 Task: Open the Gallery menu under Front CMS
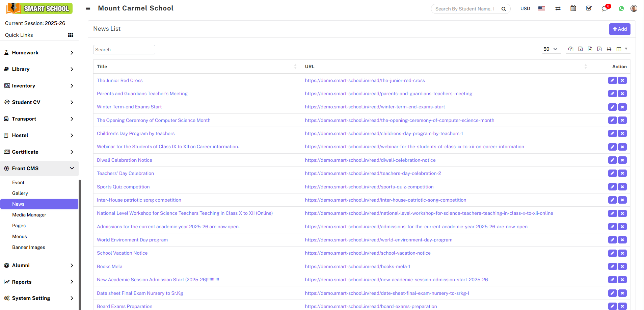click(20, 193)
